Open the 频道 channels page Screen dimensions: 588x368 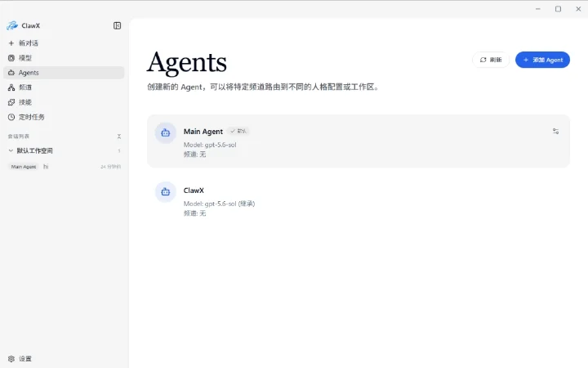[64, 88]
